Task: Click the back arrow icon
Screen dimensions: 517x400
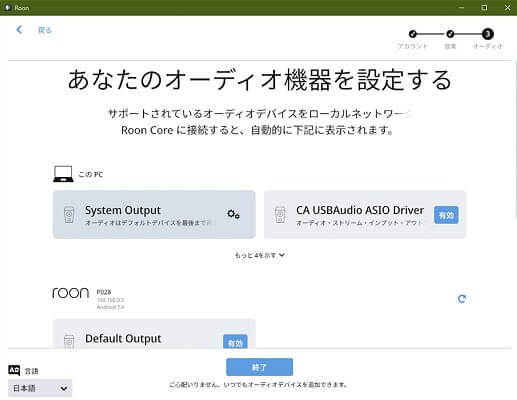Action: [x=19, y=30]
